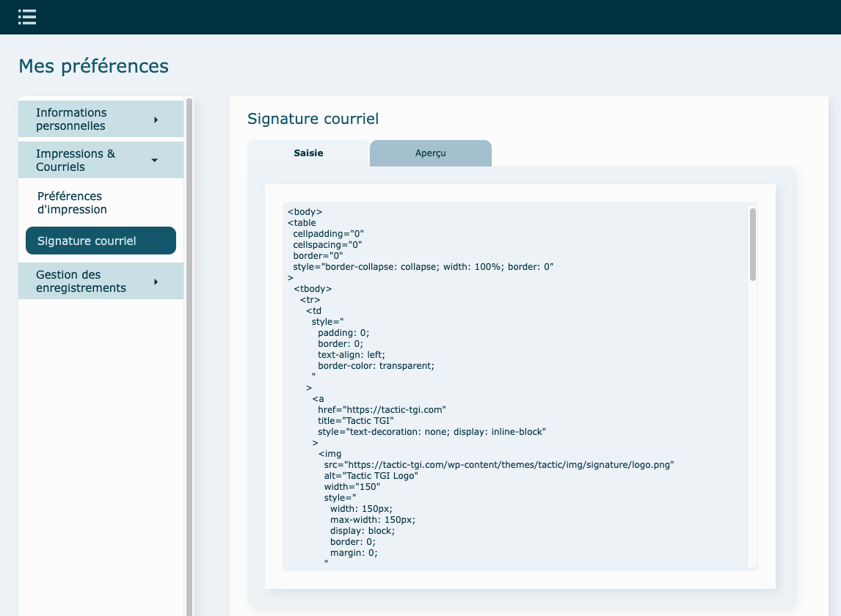Expand arrow beside Gestion des enregistrements
Image resolution: width=841 pixels, height=616 pixels.
[156, 282]
